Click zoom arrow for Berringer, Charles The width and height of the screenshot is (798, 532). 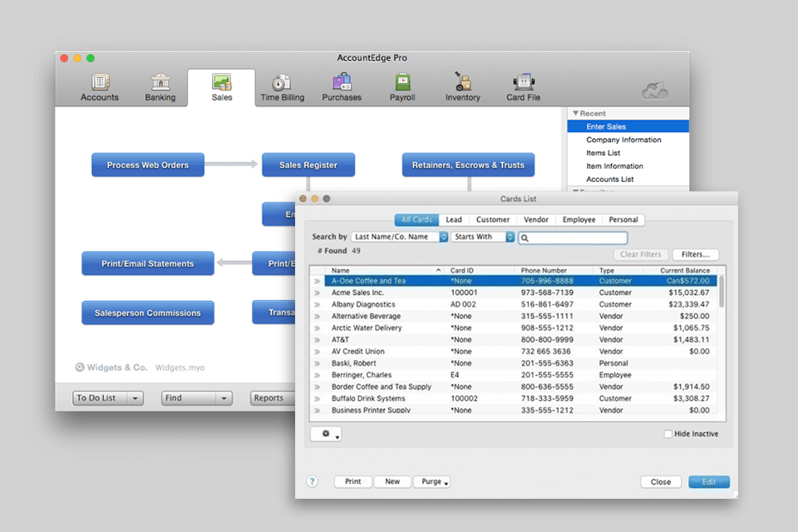click(317, 375)
